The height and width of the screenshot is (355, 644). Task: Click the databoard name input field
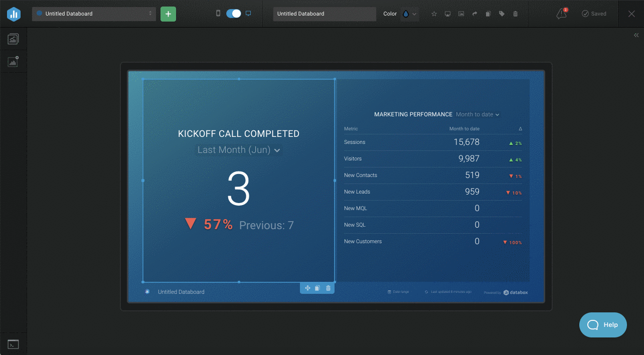tap(324, 14)
